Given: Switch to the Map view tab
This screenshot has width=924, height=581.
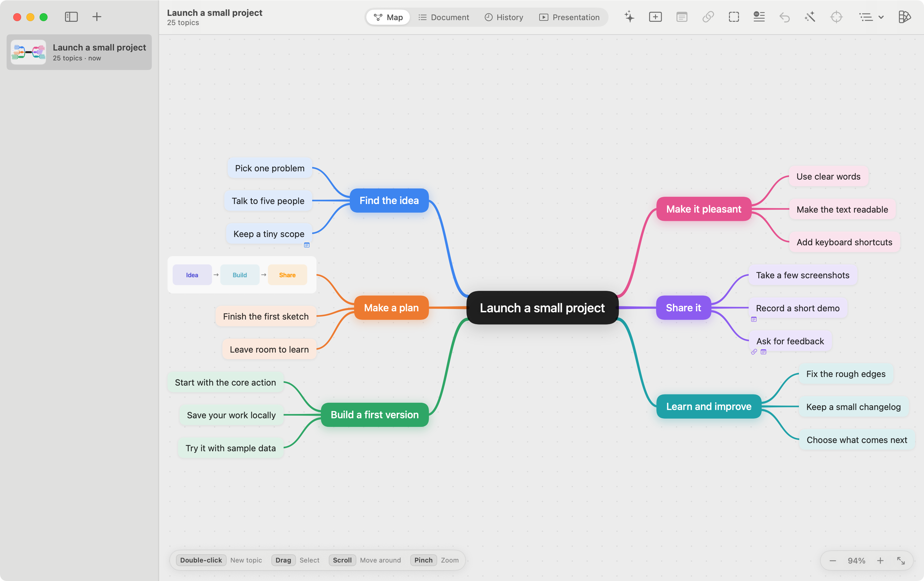Looking at the screenshot, I should 388,17.
